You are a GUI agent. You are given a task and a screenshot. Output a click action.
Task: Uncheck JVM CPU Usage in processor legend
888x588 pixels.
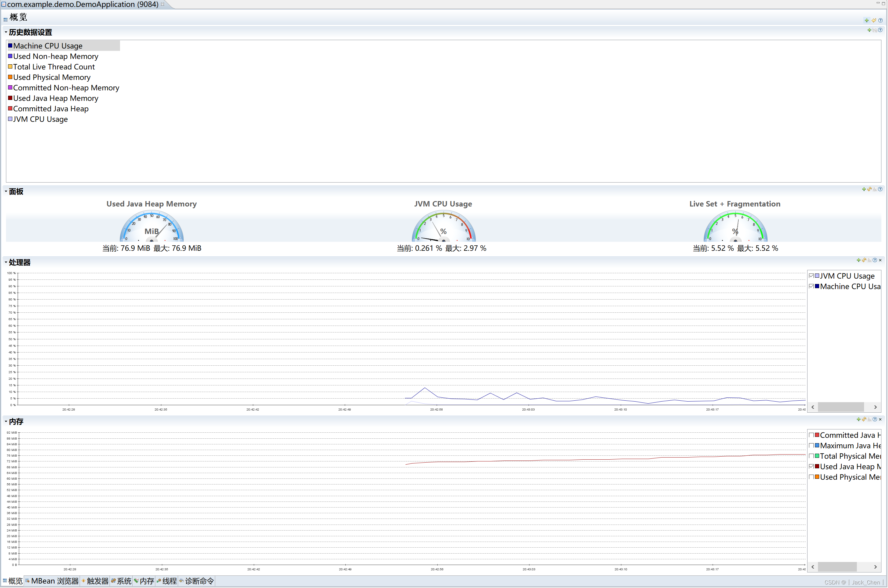(811, 276)
